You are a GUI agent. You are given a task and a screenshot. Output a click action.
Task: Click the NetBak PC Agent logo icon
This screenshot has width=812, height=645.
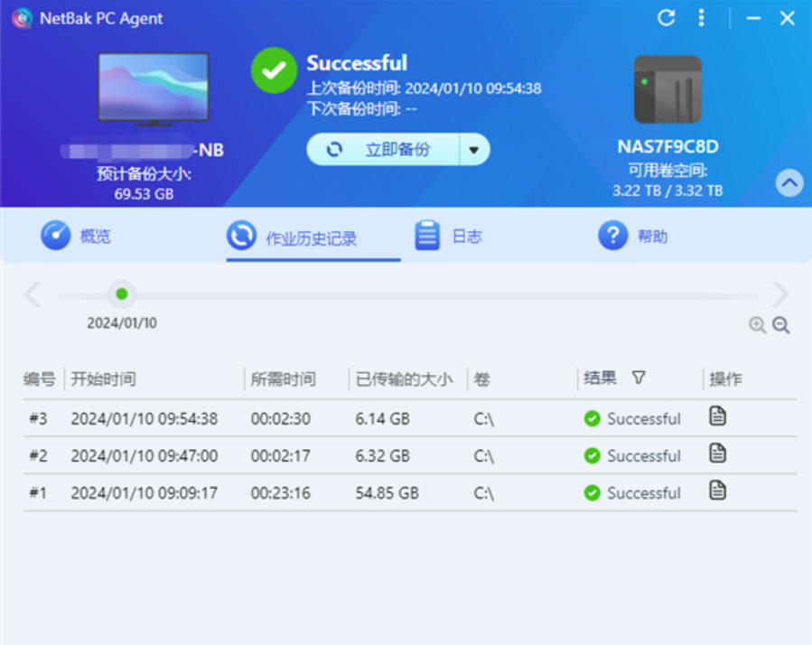pos(22,18)
